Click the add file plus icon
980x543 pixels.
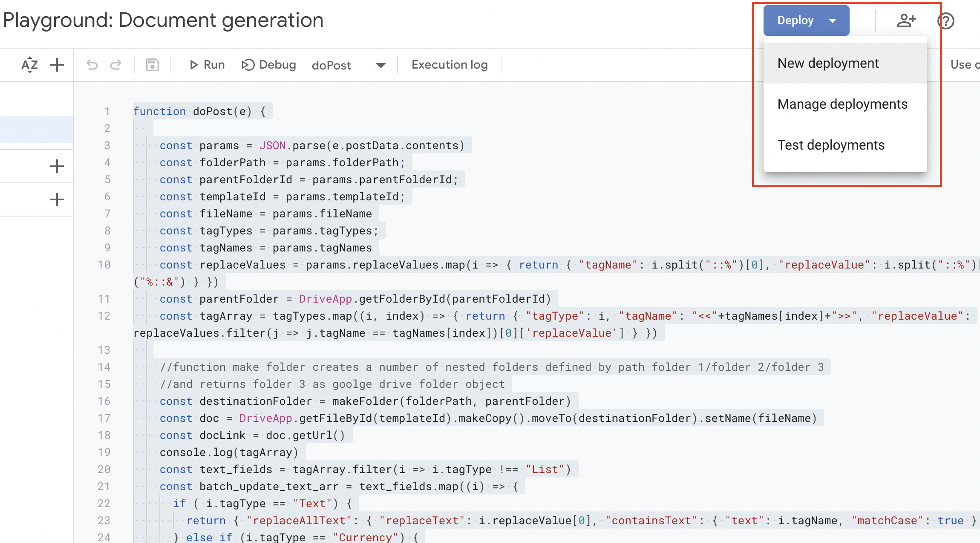point(57,65)
